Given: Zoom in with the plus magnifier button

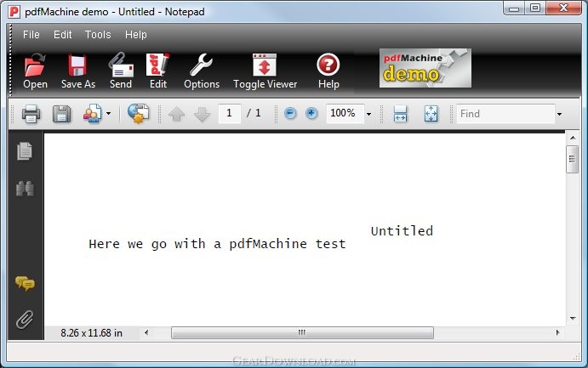Looking at the screenshot, I should [x=311, y=113].
